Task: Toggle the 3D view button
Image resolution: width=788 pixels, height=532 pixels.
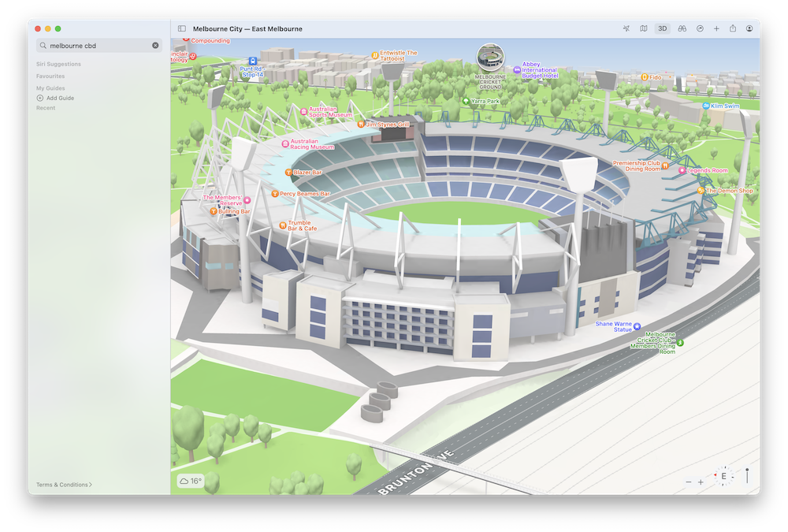Action: click(663, 29)
